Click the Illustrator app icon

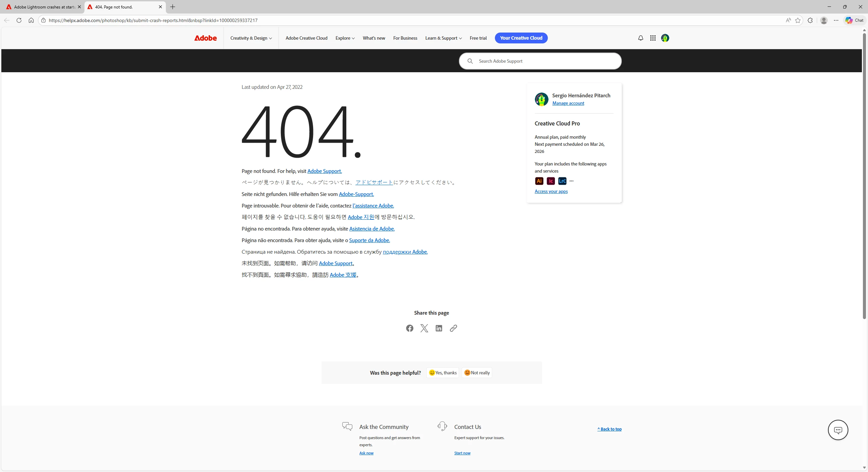tap(539, 181)
